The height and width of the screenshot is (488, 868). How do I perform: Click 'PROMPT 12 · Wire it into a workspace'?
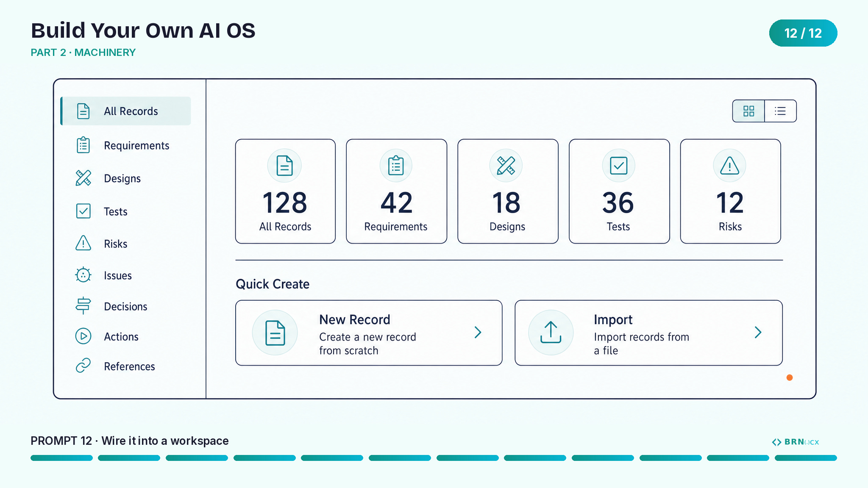[x=130, y=441]
